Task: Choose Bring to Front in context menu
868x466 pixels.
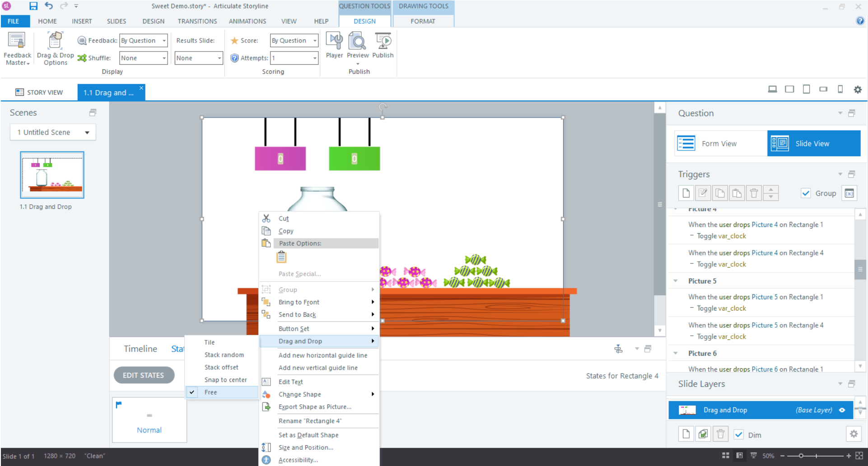Action: [x=319, y=302]
